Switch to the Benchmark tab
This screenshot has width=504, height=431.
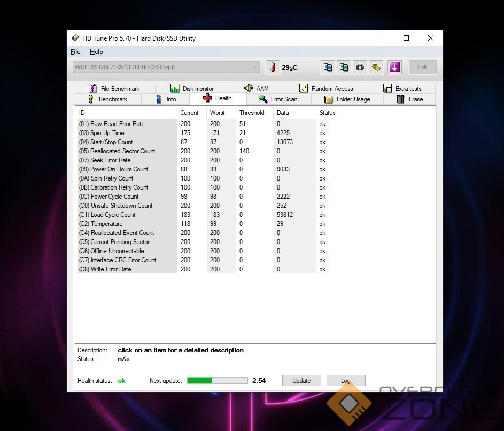click(x=107, y=99)
